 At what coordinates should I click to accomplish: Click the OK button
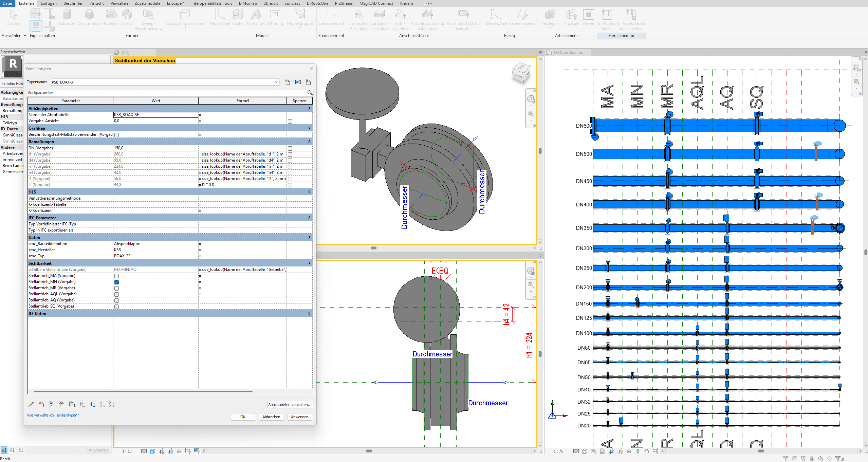[x=243, y=417]
